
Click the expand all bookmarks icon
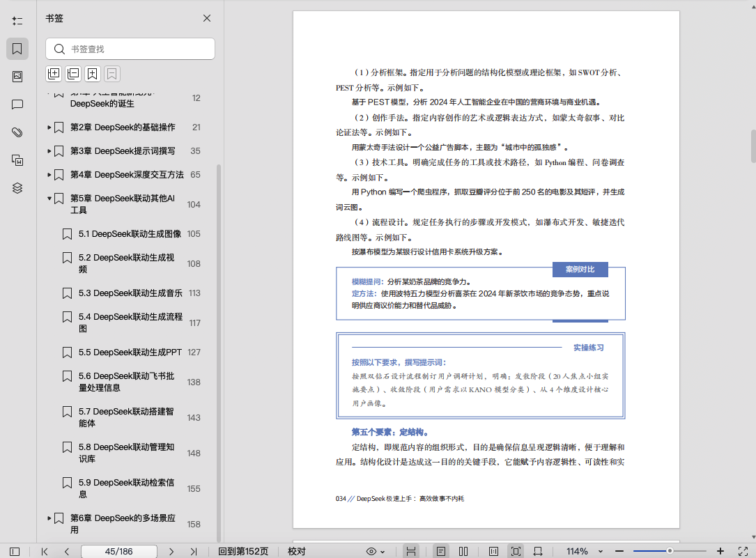[54, 74]
